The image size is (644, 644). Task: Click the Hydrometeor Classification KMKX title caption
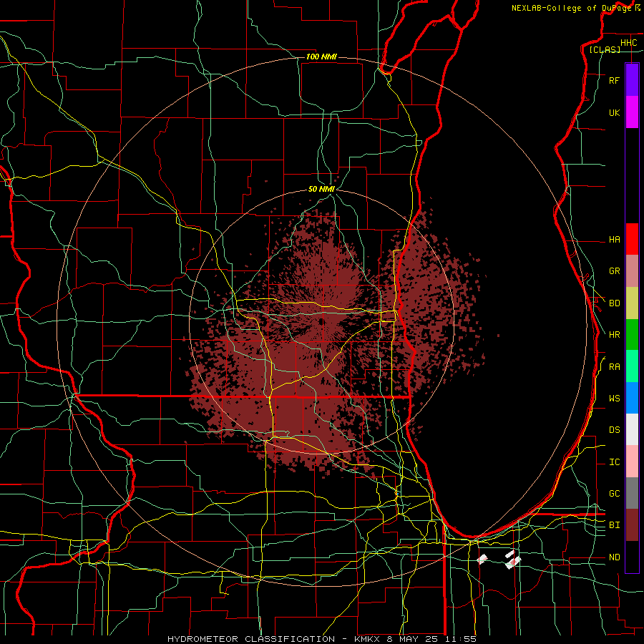(x=322, y=639)
